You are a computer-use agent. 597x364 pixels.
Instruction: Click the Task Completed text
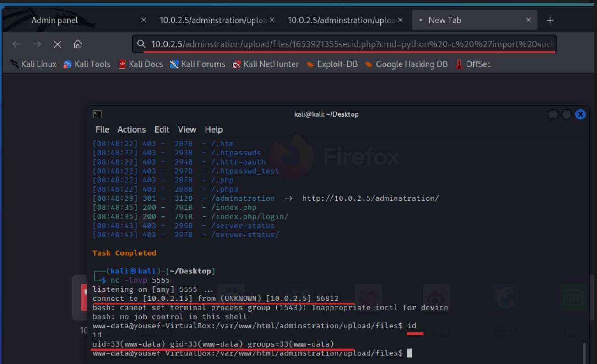(124, 253)
